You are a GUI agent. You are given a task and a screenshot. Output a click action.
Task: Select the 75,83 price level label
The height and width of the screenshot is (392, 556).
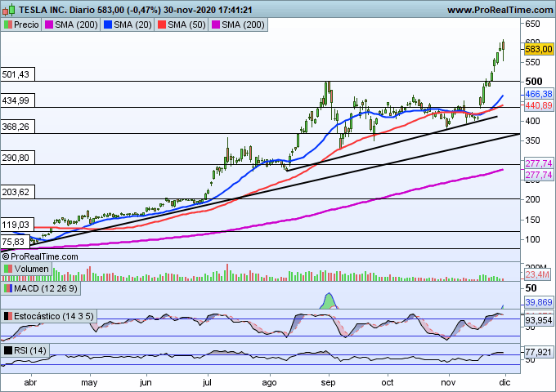(15, 242)
